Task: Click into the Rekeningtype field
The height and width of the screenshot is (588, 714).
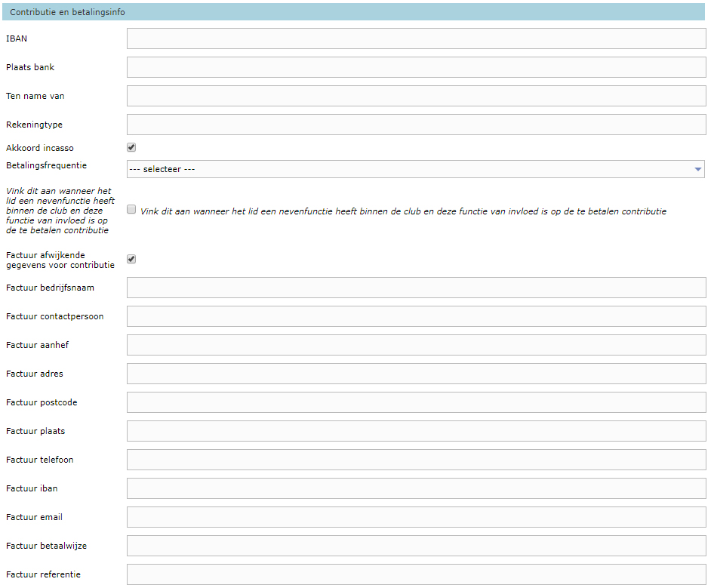Action: click(x=416, y=125)
